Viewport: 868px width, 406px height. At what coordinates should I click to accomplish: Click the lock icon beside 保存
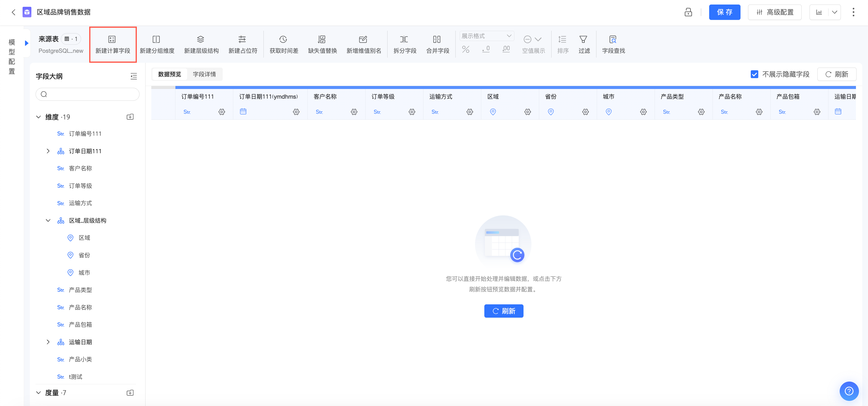coord(688,12)
